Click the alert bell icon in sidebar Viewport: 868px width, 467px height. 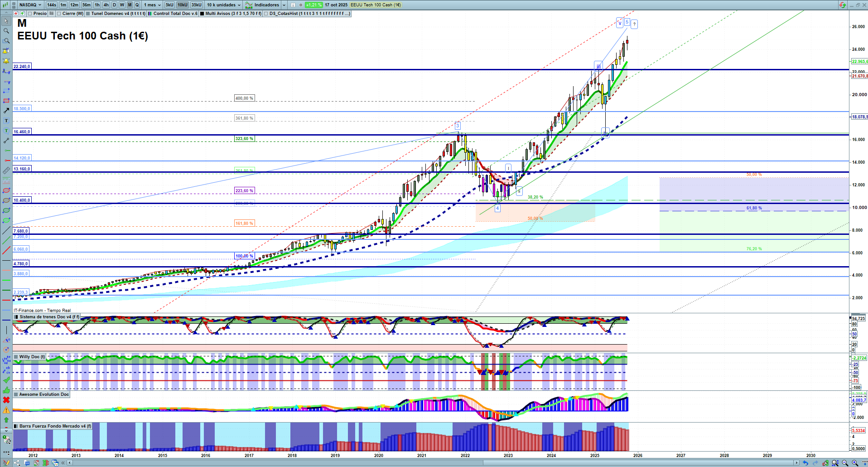6,61
